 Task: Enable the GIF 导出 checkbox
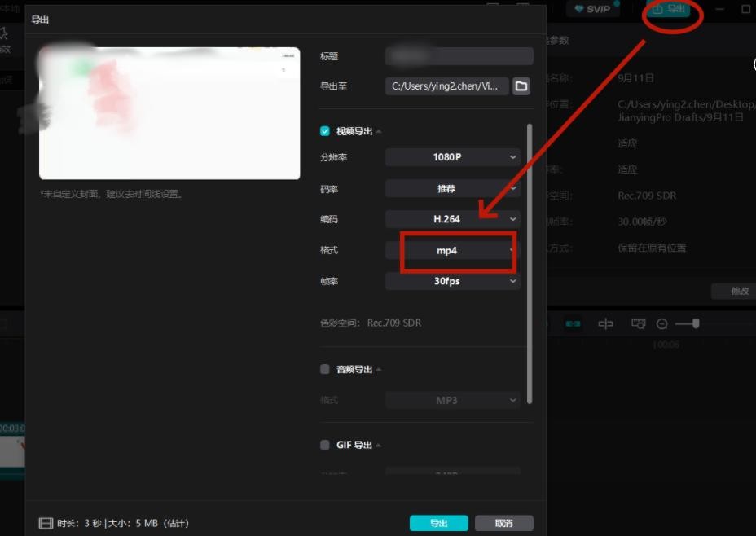click(x=325, y=445)
